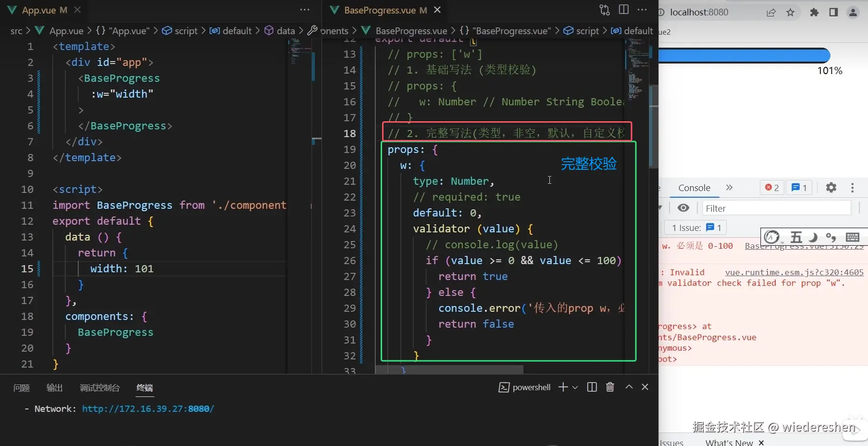Open DevTools settings gear
The height and width of the screenshot is (446, 868).
(x=831, y=188)
